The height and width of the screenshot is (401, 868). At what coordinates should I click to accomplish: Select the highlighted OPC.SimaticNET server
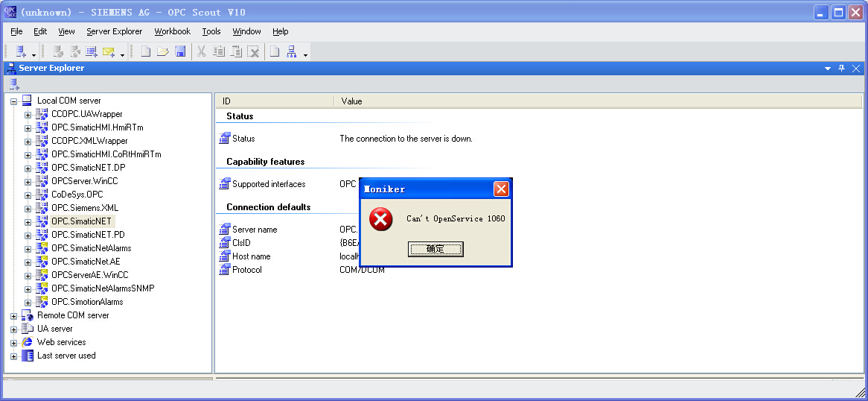[x=81, y=221]
